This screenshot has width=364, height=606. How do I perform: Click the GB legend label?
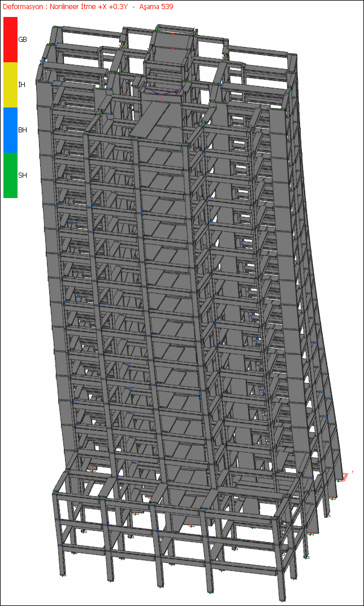tap(23, 40)
